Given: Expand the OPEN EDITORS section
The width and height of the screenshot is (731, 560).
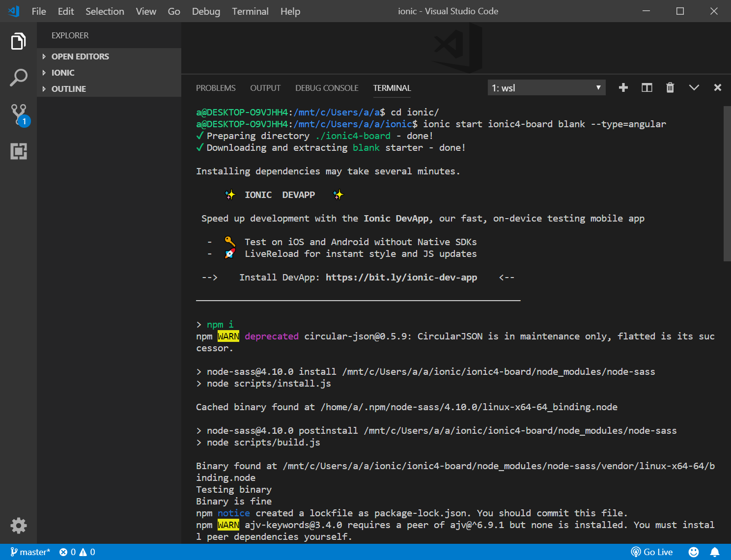Looking at the screenshot, I should click(80, 56).
